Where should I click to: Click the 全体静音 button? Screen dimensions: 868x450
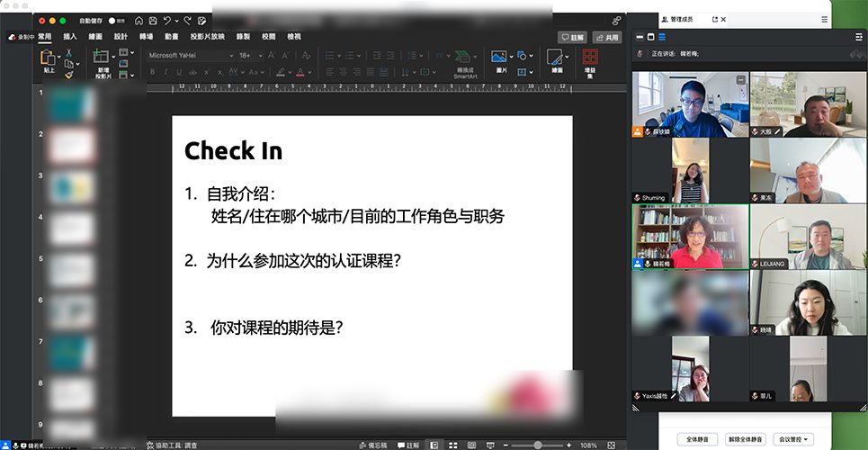(x=697, y=439)
